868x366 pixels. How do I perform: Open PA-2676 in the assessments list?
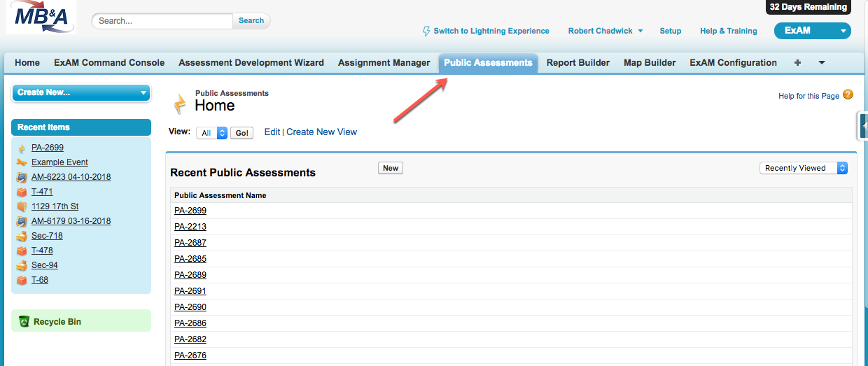pos(190,356)
